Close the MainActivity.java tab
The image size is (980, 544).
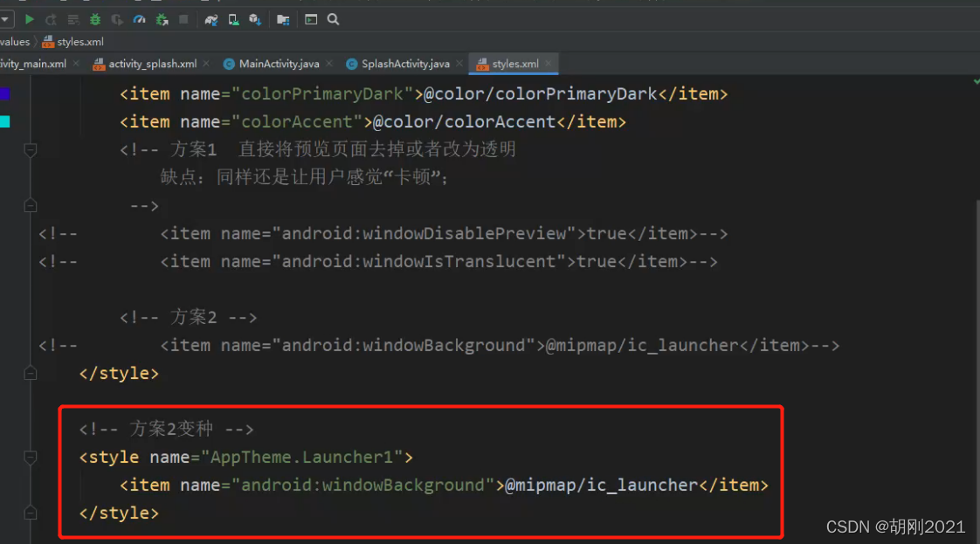tap(328, 63)
